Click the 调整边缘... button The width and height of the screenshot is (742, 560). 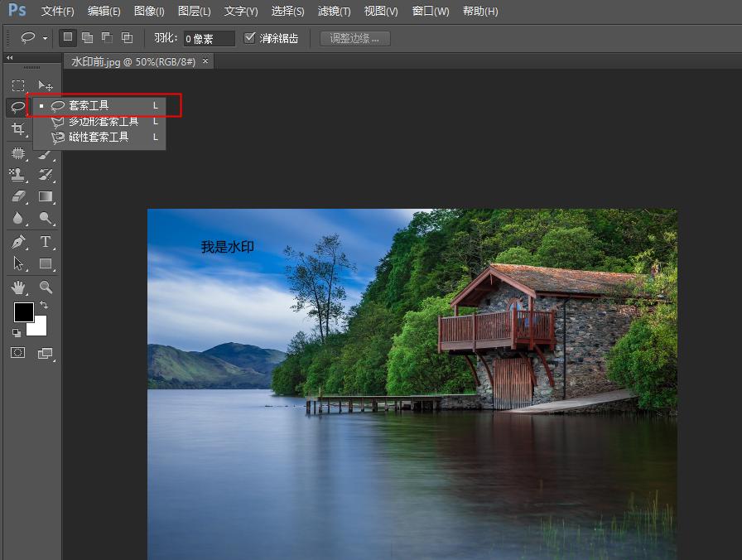click(x=354, y=38)
